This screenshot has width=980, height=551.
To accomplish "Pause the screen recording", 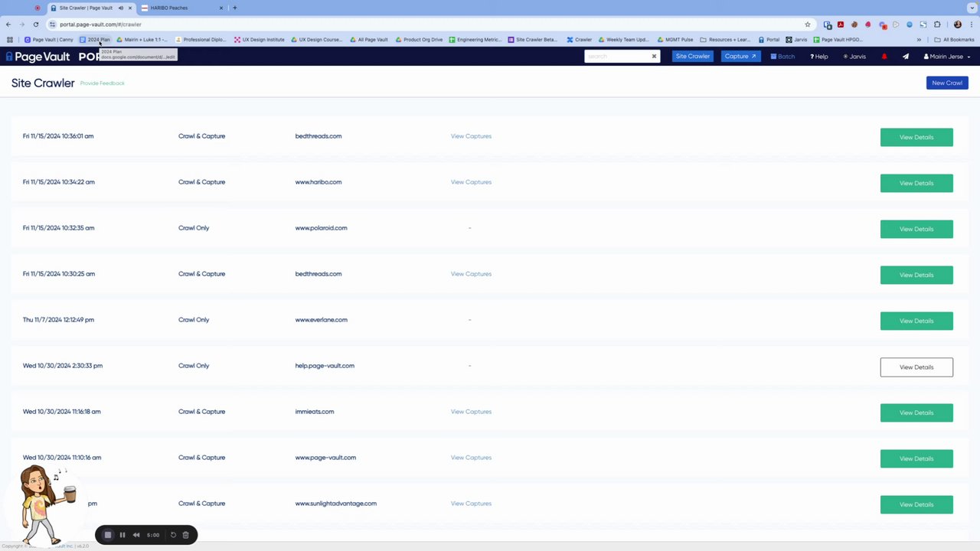I will click(x=122, y=535).
